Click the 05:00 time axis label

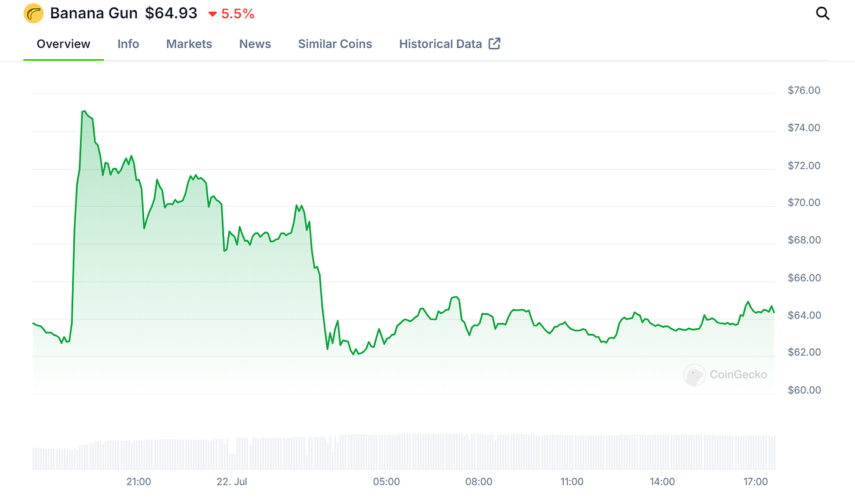387,481
